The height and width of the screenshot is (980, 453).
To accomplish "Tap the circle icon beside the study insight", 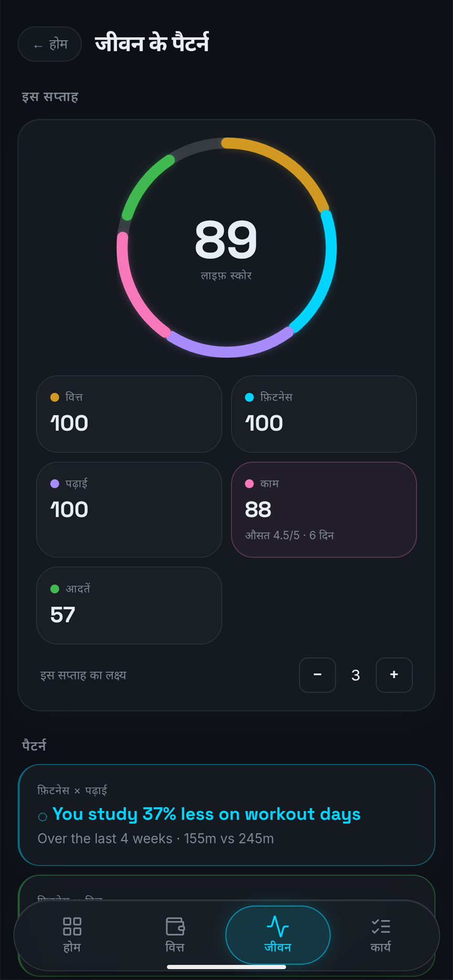I will point(42,816).
